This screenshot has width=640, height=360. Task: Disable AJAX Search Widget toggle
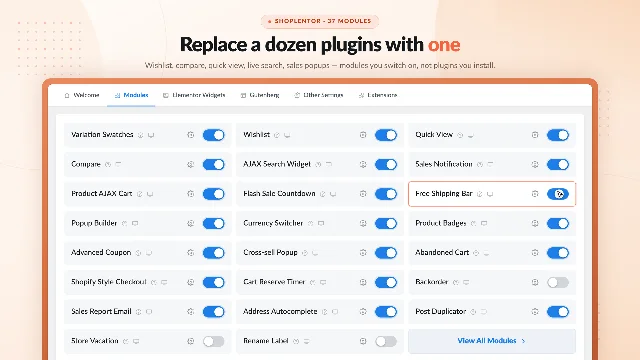pyautogui.click(x=386, y=164)
